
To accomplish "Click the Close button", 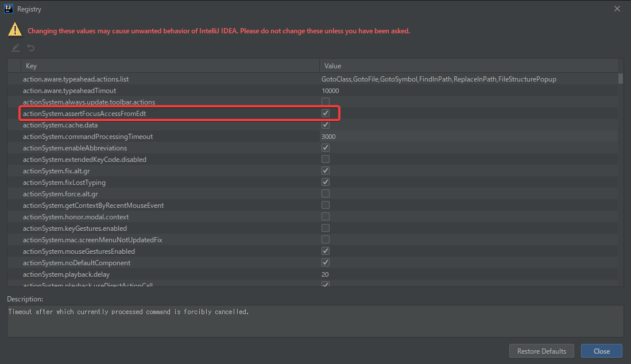I will point(601,351).
